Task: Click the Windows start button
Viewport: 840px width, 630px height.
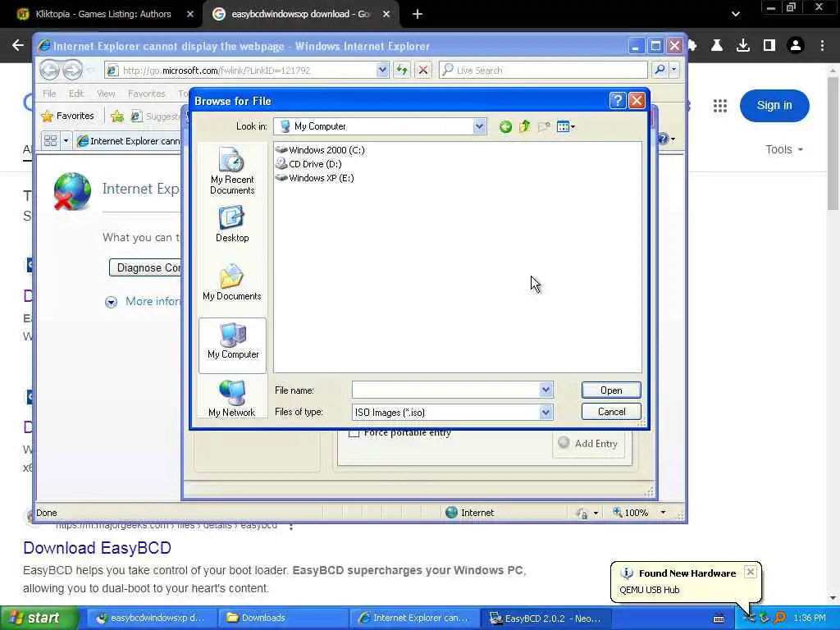Action: 39,618
